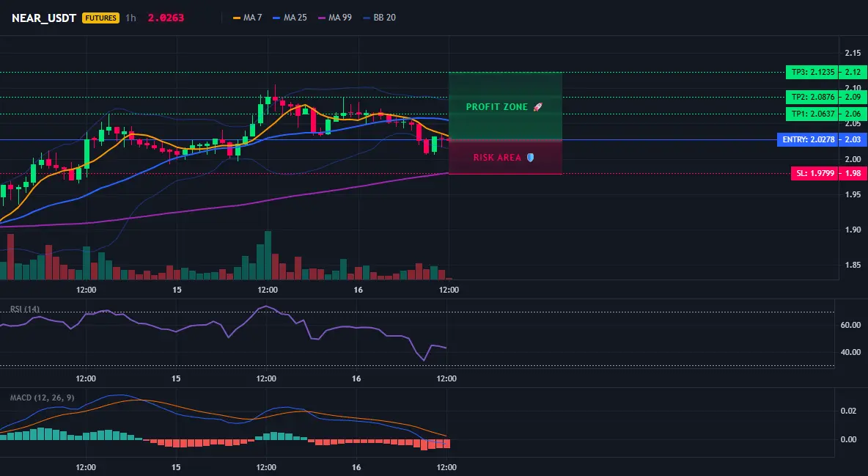868x476 pixels.
Task: Click the shield icon in risk area
Action: 530,158
